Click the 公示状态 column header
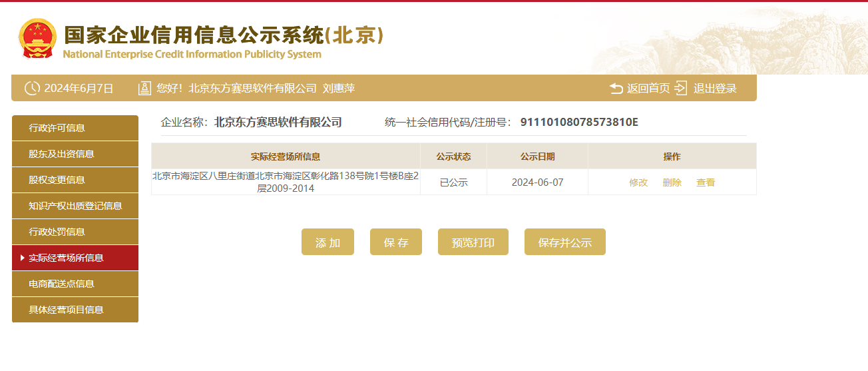868x371 pixels. [453, 157]
